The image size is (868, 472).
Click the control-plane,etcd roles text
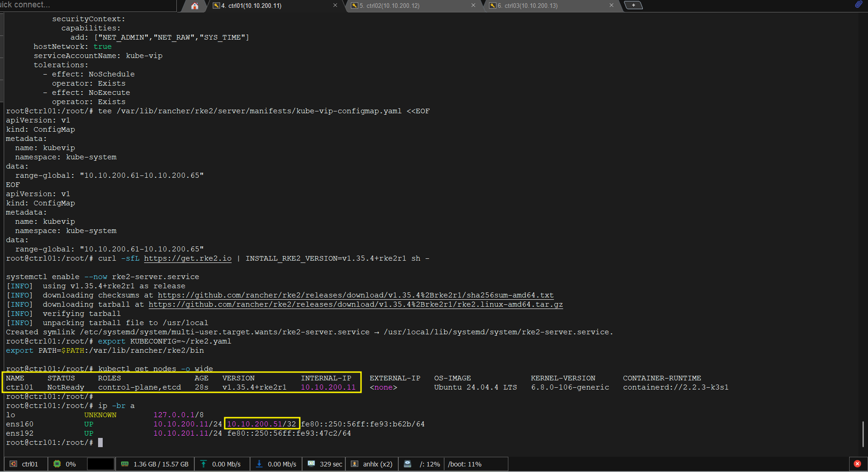pos(140,387)
